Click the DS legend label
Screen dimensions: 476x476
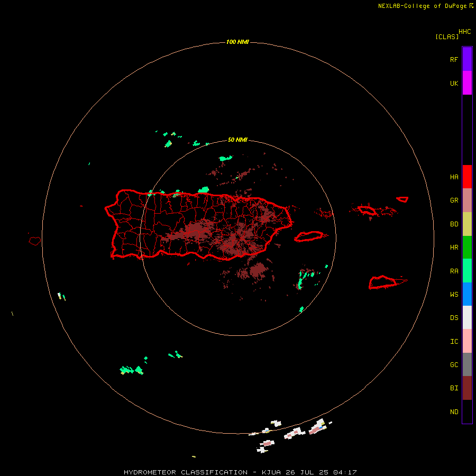[x=454, y=318]
